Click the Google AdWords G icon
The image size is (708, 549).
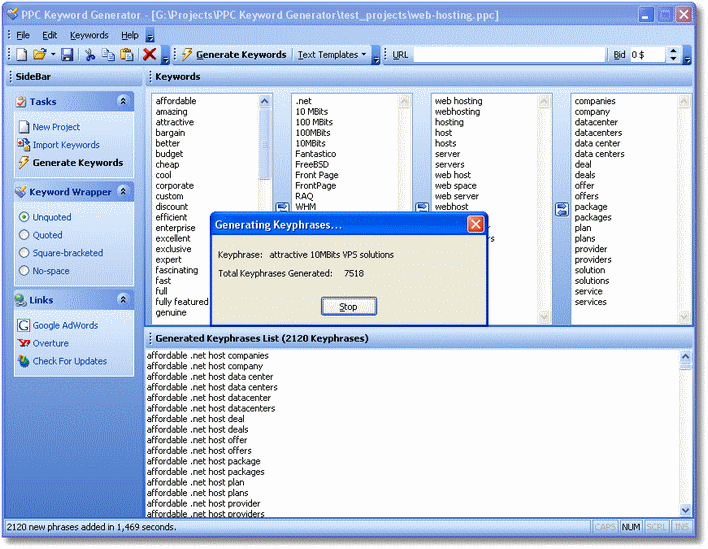tap(23, 325)
